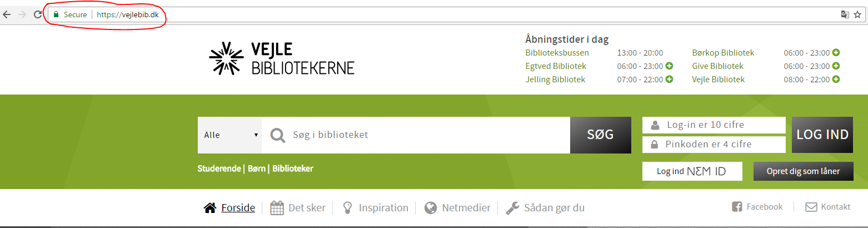This screenshot has width=868, height=228.
Task: Click the SØG search button
Action: click(x=601, y=135)
